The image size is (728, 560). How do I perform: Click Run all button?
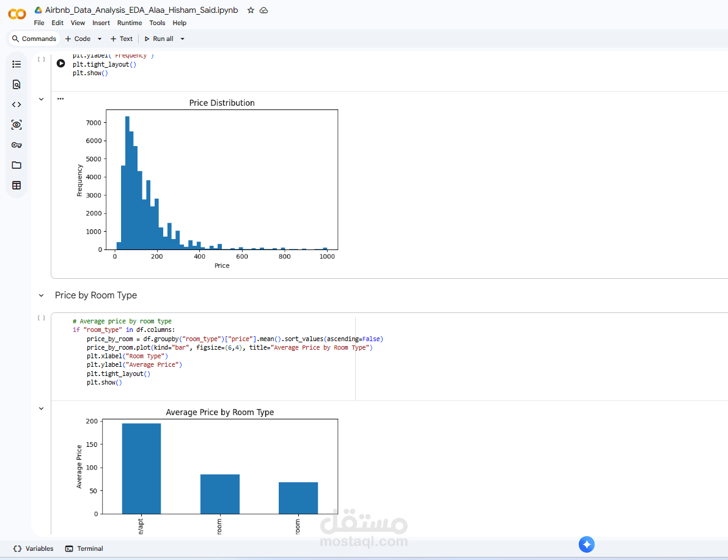[159, 39]
